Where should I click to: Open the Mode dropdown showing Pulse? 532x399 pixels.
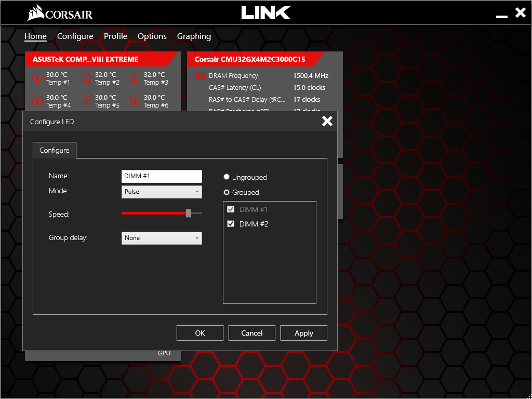coord(162,192)
